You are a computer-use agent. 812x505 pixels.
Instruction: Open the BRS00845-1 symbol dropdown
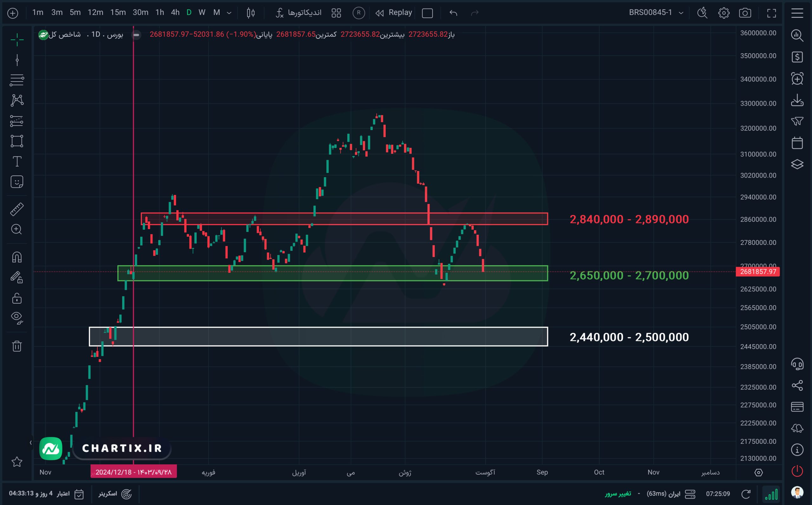click(656, 13)
